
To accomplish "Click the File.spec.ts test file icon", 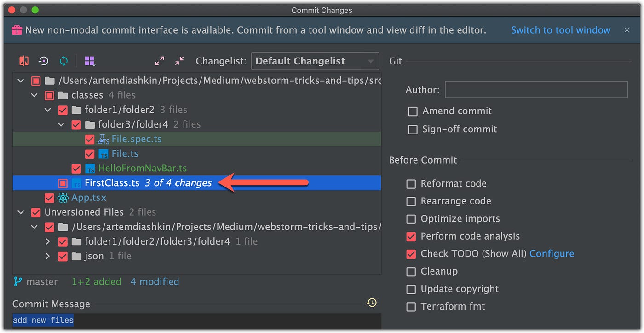I will 103,139.
